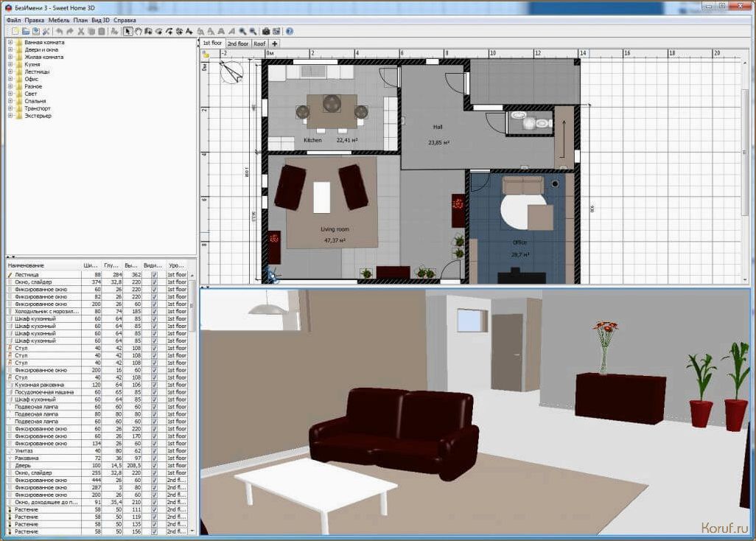The image size is (756, 541).
Task: Open the Мебель menu
Action: (59, 20)
